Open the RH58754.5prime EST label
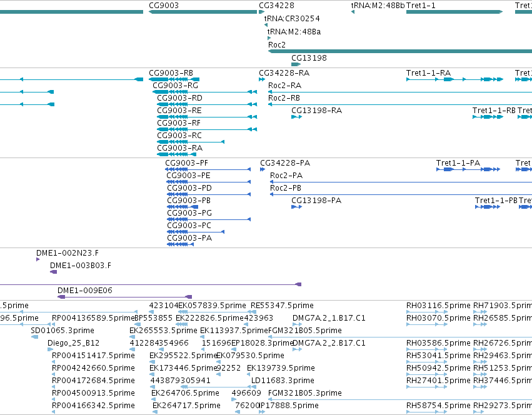The height and width of the screenshot is (415, 532). click(x=438, y=406)
